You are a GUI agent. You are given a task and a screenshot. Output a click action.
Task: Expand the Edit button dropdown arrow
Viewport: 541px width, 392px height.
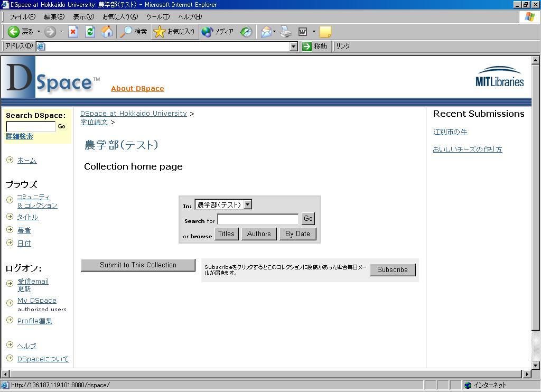pyautogui.click(x=314, y=32)
